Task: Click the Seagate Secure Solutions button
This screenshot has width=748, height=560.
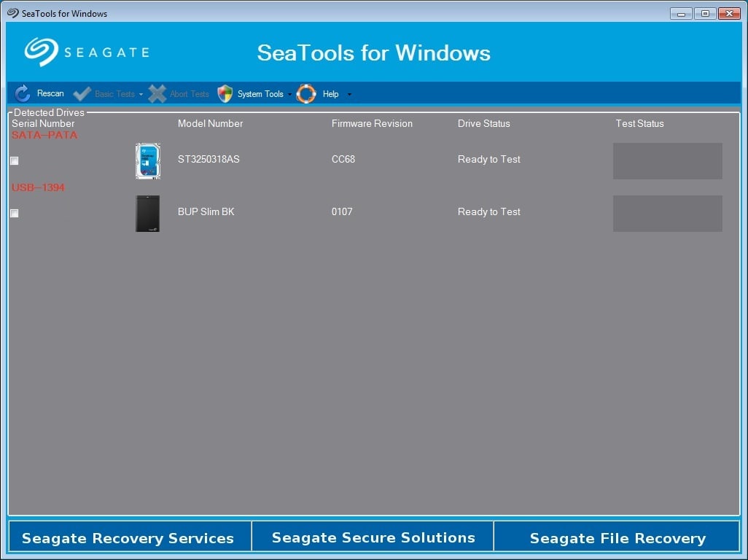Action: click(x=373, y=537)
